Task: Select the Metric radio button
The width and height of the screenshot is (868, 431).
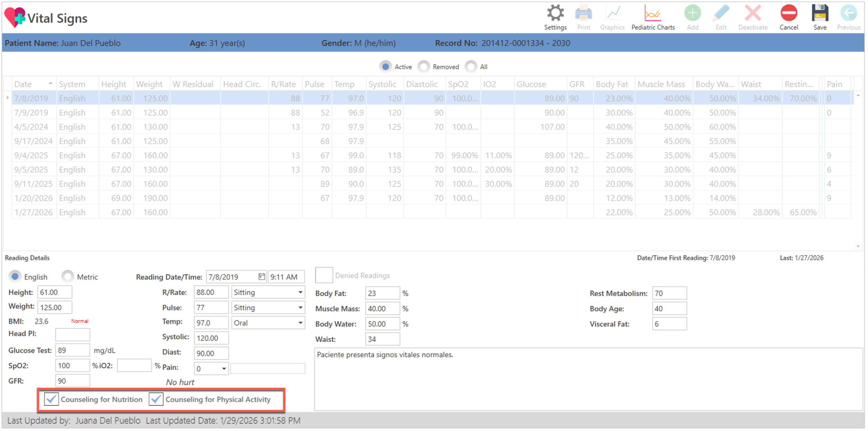Action: 68,277
